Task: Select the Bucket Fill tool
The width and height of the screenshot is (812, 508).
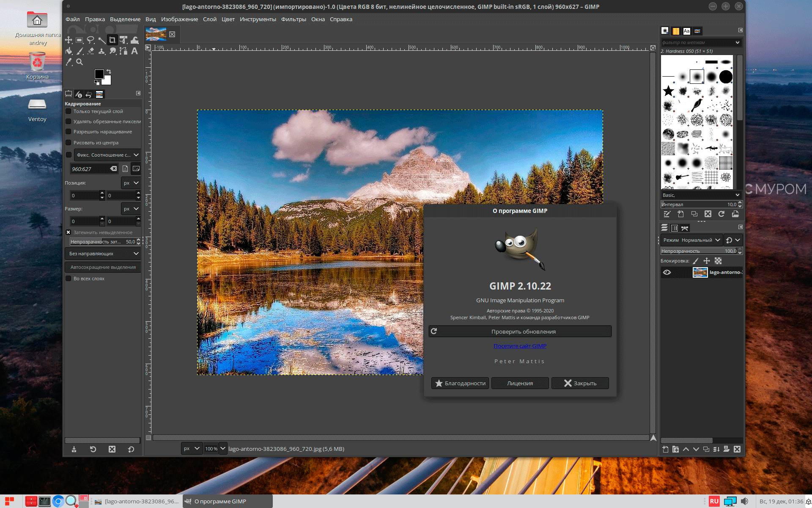Action: pos(69,51)
